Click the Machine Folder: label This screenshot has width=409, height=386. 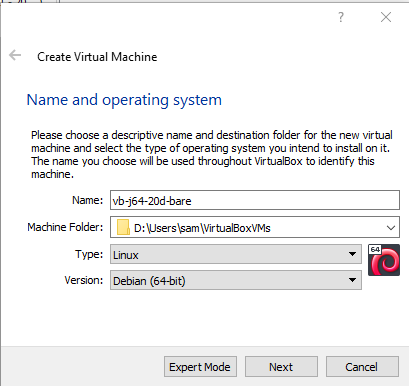point(65,227)
